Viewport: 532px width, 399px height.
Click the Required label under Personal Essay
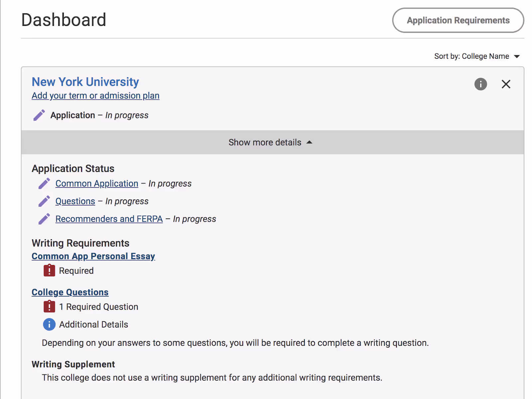(x=76, y=271)
